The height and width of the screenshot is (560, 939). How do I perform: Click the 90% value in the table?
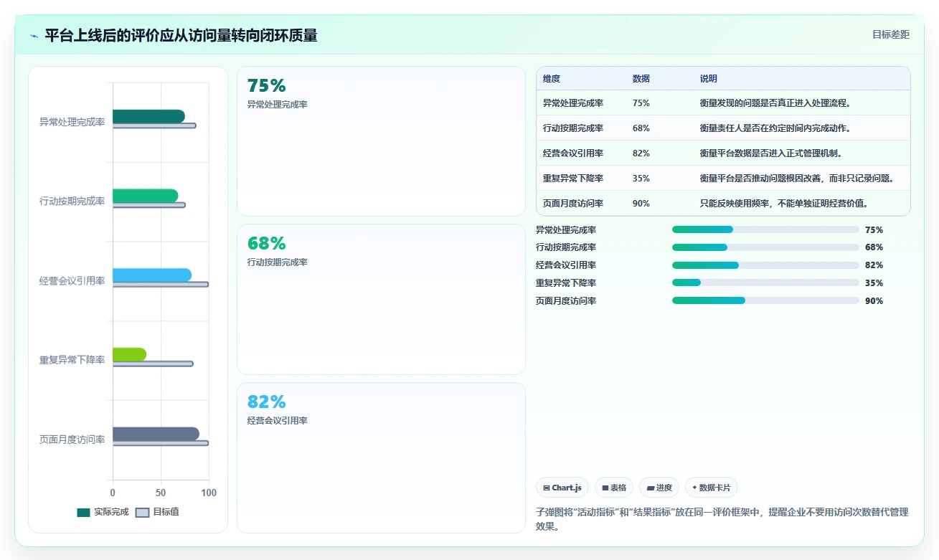(641, 204)
